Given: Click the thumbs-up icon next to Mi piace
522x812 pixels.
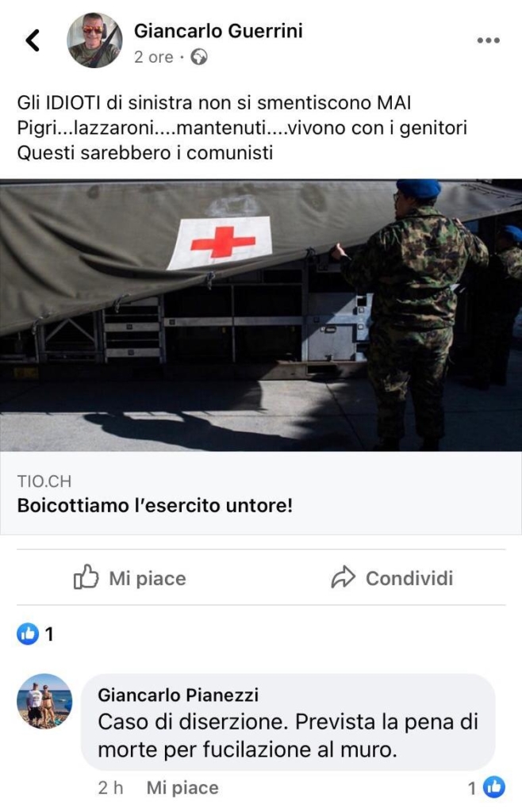Looking at the screenshot, I should pos(86,577).
